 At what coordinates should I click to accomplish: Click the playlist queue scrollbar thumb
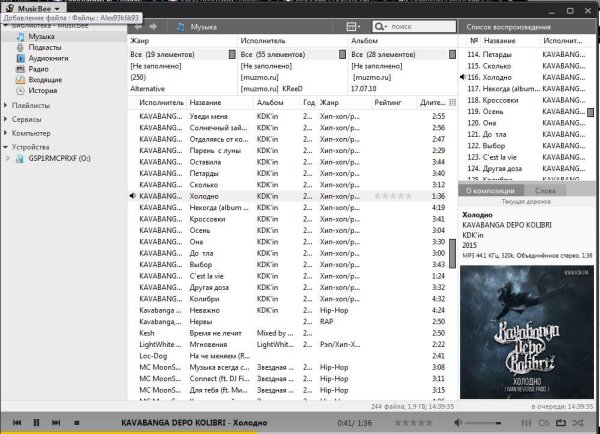coord(590,112)
